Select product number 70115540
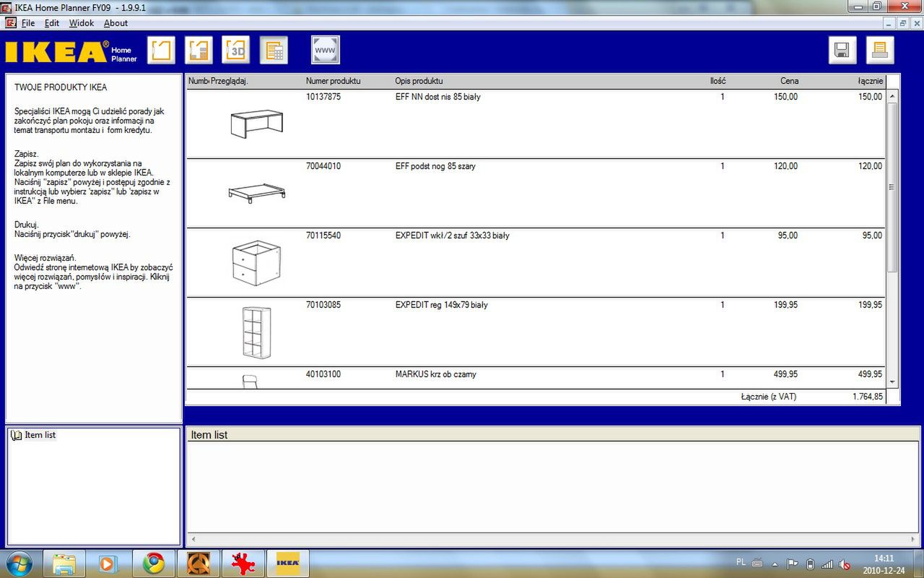The image size is (924, 578). coord(323,236)
